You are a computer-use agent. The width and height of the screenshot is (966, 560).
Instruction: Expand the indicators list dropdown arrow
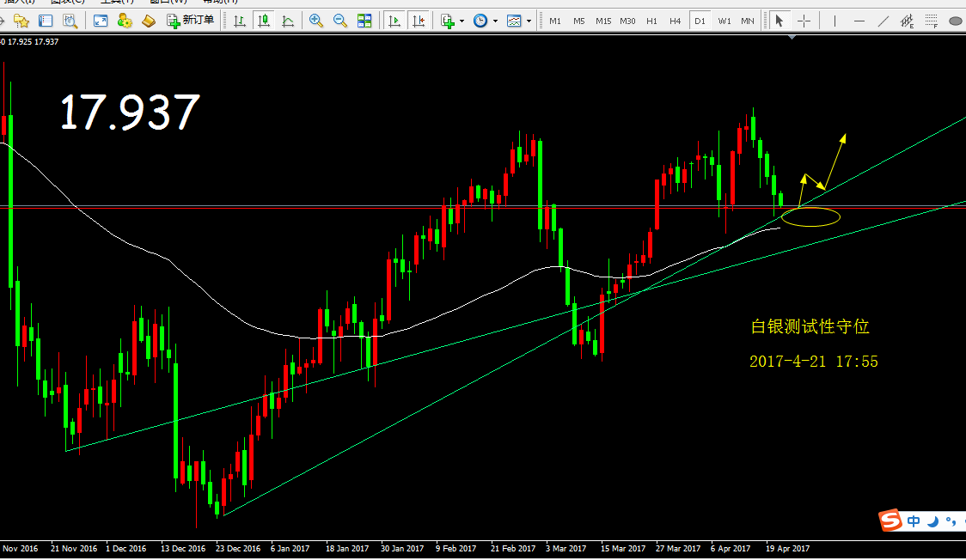tap(462, 21)
